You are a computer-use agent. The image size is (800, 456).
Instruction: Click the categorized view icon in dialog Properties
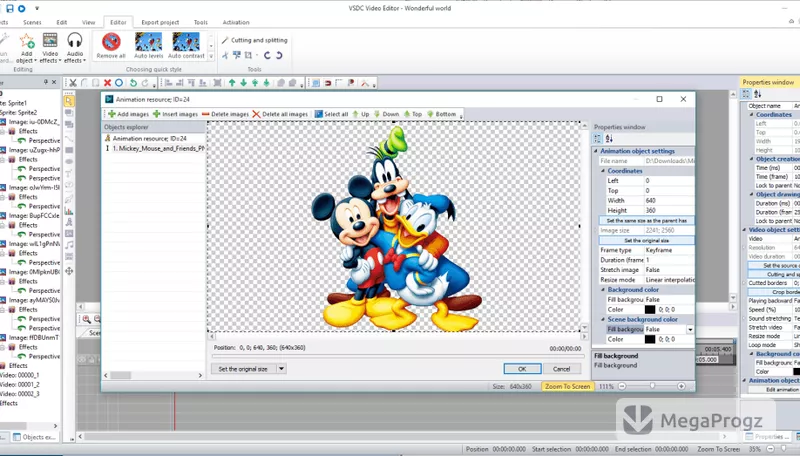pyautogui.click(x=597, y=139)
